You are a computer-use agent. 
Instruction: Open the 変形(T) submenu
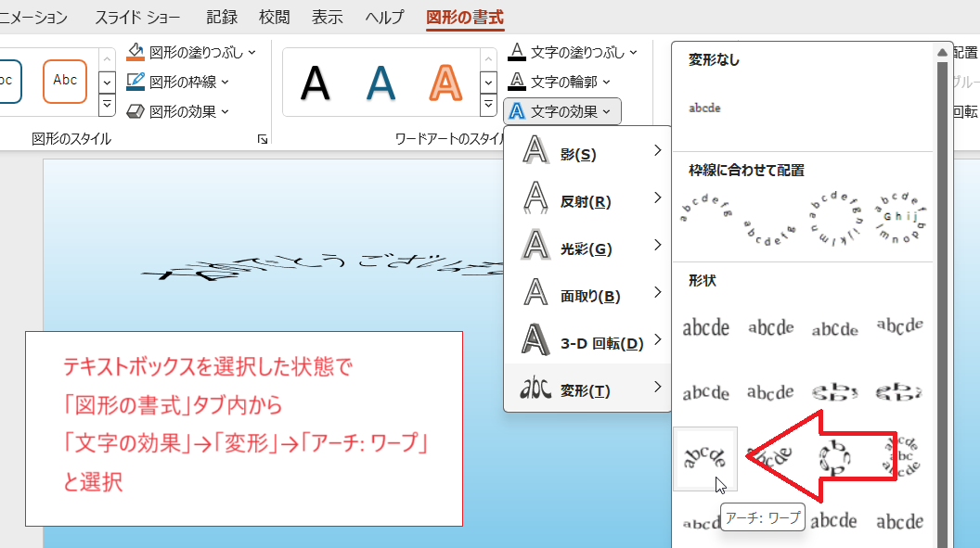pyautogui.click(x=587, y=388)
